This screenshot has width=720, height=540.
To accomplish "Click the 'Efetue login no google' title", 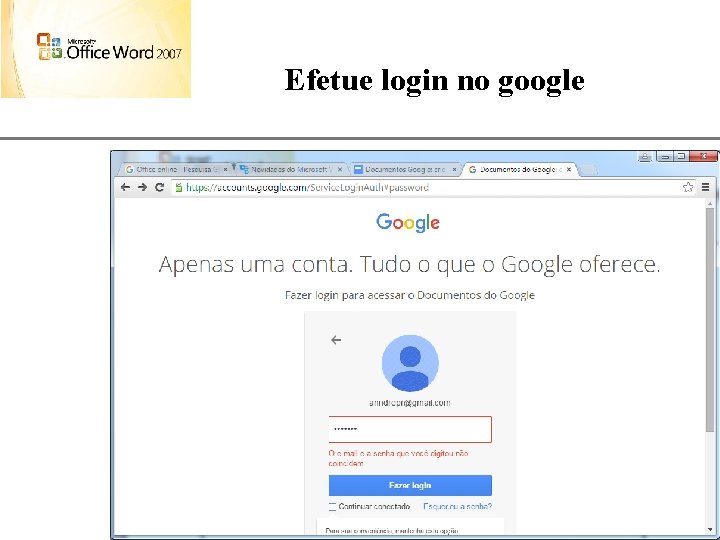I will click(x=434, y=81).
